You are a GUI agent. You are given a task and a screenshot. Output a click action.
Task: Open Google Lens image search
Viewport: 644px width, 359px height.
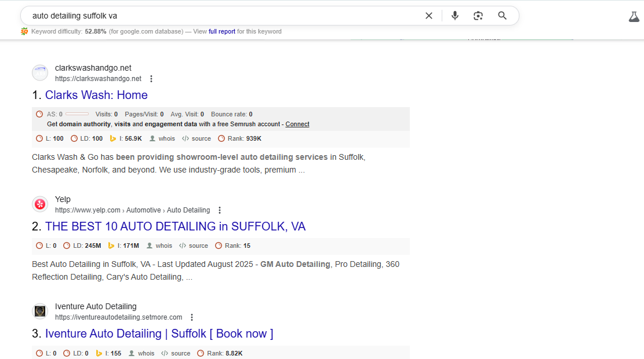coord(478,16)
